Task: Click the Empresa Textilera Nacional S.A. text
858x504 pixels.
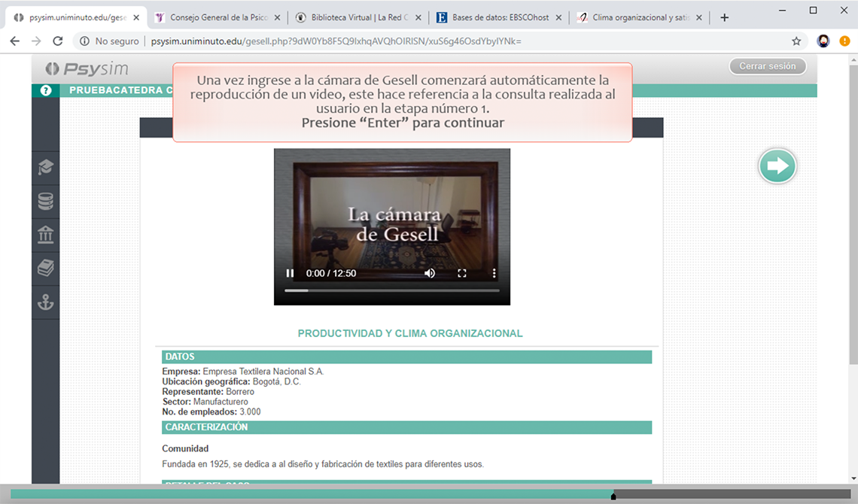Action: [263, 371]
